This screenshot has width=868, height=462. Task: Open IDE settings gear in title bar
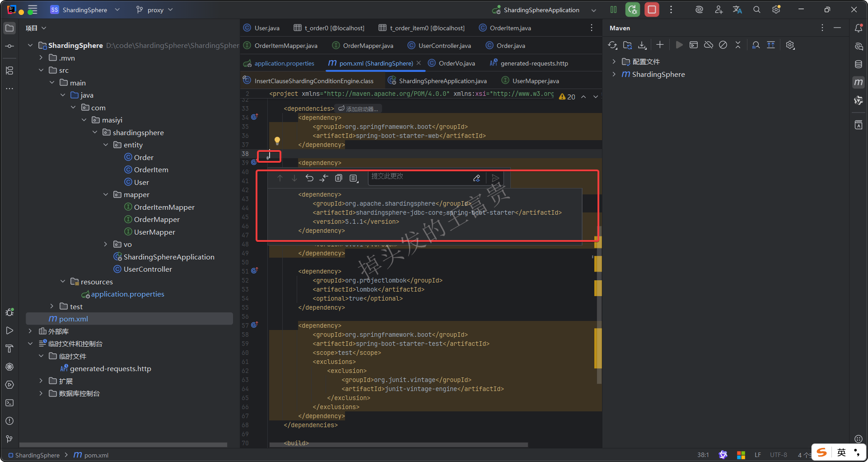[776, 9]
